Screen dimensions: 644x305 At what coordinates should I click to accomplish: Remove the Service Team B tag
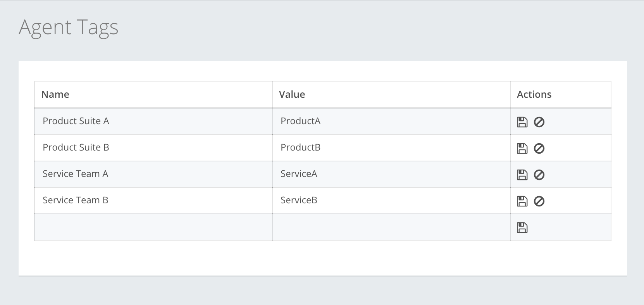(x=539, y=201)
